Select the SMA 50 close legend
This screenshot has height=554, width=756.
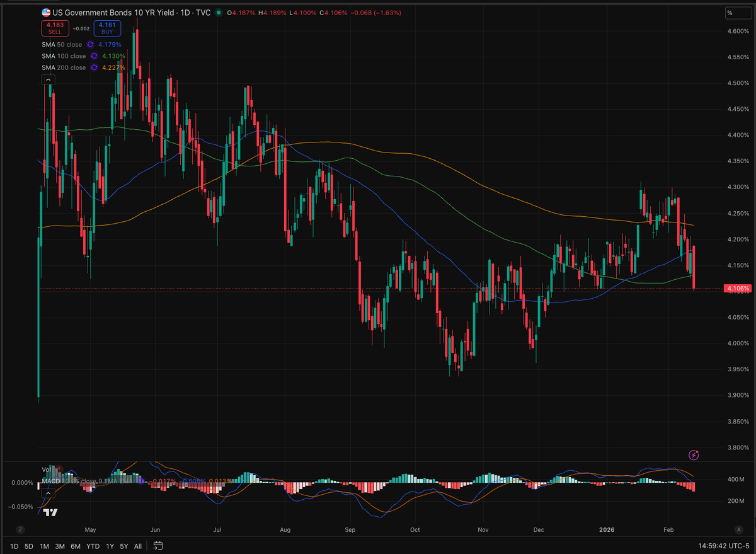pyautogui.click(x=62, y=45)
